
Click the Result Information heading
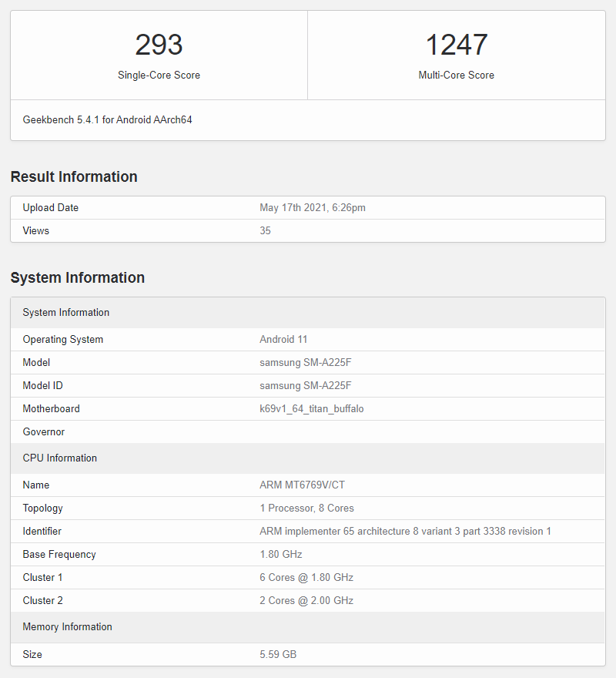73,176
